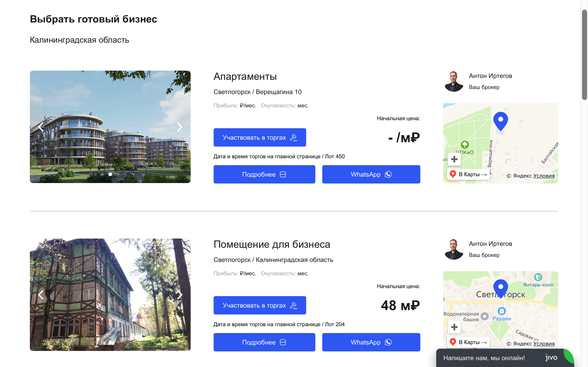Click the ЦПКиО park marker on map
Viewport: 588px width, 367px height.
(x=465, y=145)
